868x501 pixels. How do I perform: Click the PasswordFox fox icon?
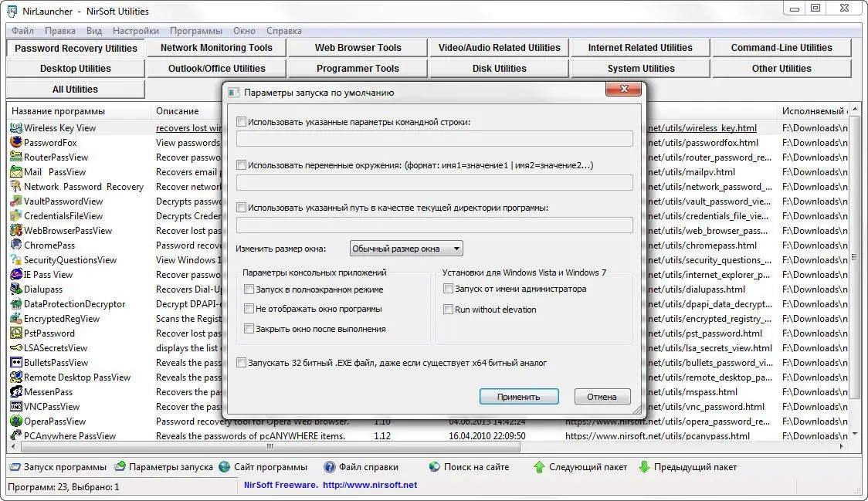point(17,142)
